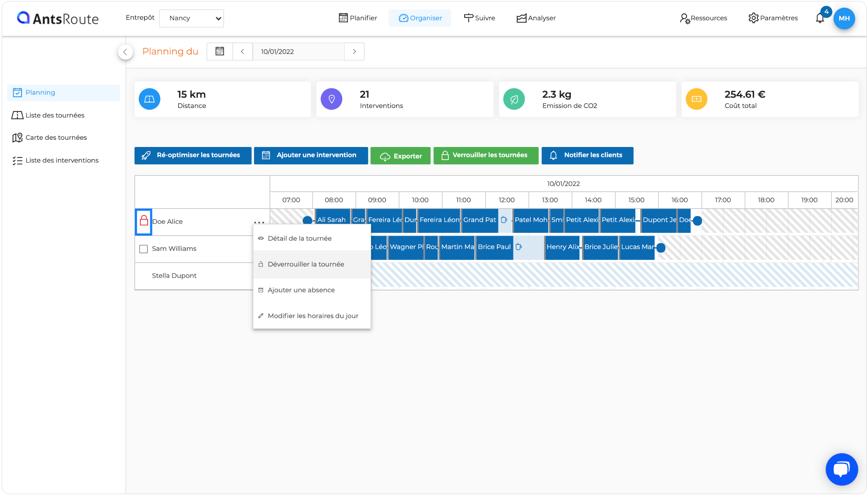Click Doe Alice's lunch break cup icon
Image resolution: width=868 pixels, height=495 pixels.
504,220
